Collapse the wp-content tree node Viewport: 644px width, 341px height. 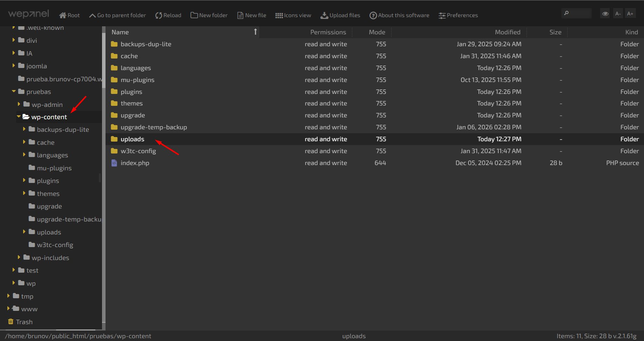point(19,117)
